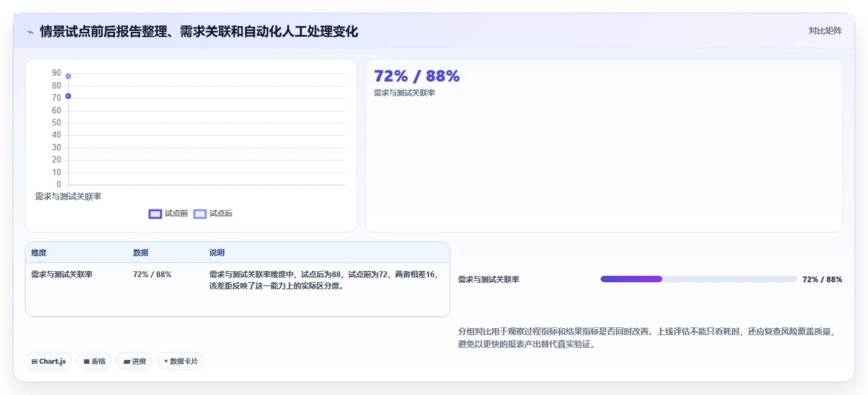Click the 试点后 data point at 88
The height and width of the screenshot is (395, 868).
click(x=68, y=76)
